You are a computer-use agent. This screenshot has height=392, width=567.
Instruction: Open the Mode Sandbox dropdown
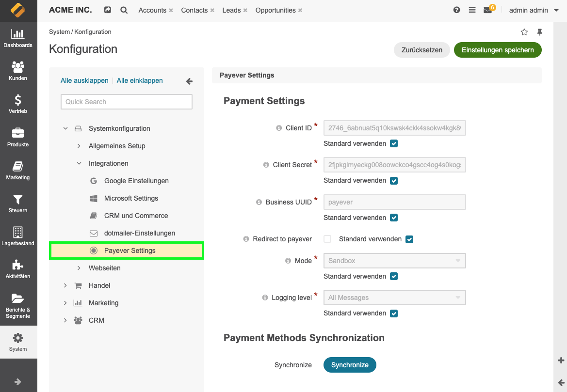click(x=394, y=261)
